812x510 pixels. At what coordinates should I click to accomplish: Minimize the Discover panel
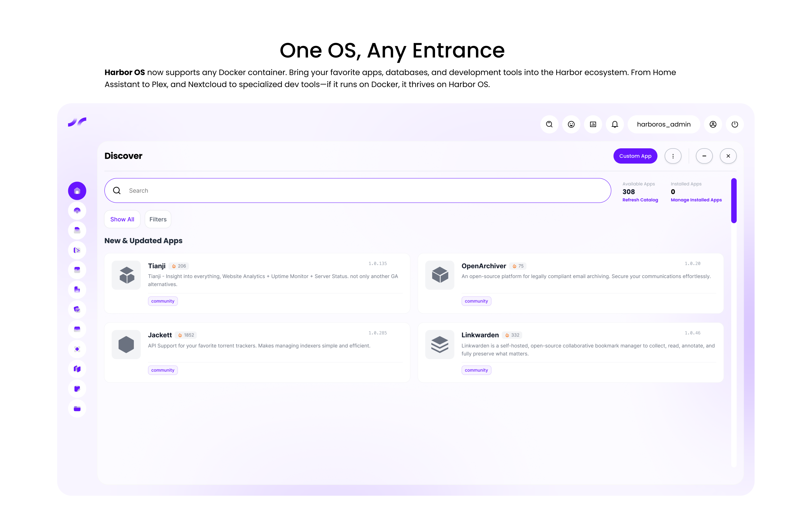point(704,156)
